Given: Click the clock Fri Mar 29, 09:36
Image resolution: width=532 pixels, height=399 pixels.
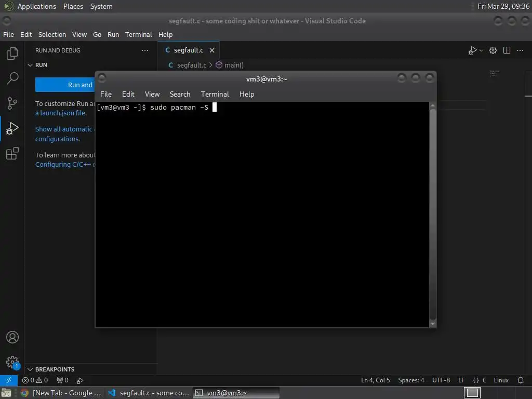Looking at the screenshot, I should click(x=503, y=6).
